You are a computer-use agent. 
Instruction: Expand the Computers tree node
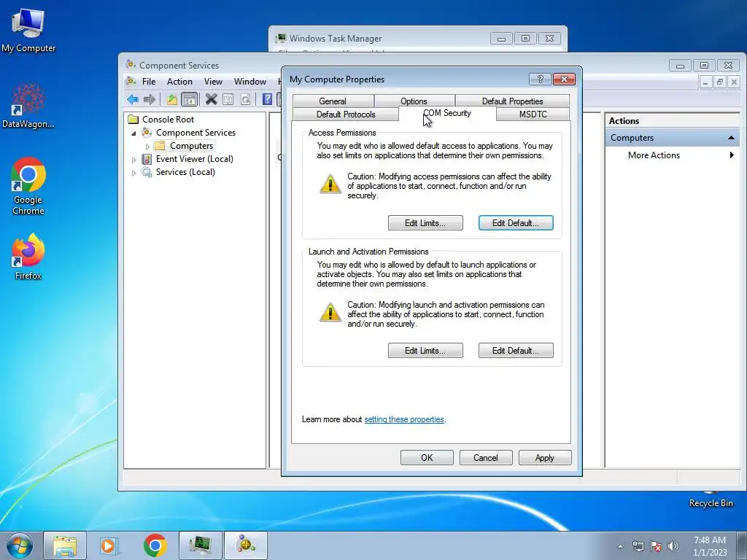(147, 146)
